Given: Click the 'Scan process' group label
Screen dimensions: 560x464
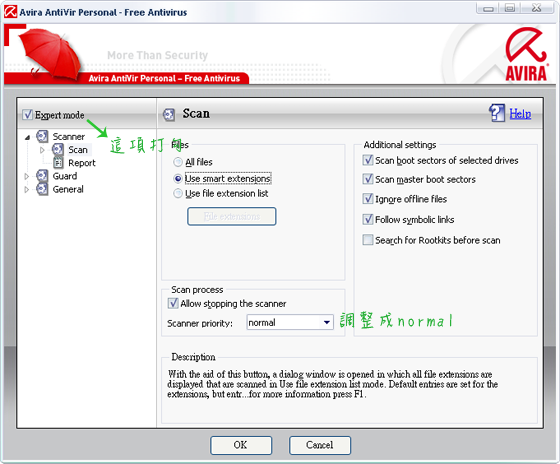Looking at the screenshot, I should pyautogui.click(x=197, y=290).
